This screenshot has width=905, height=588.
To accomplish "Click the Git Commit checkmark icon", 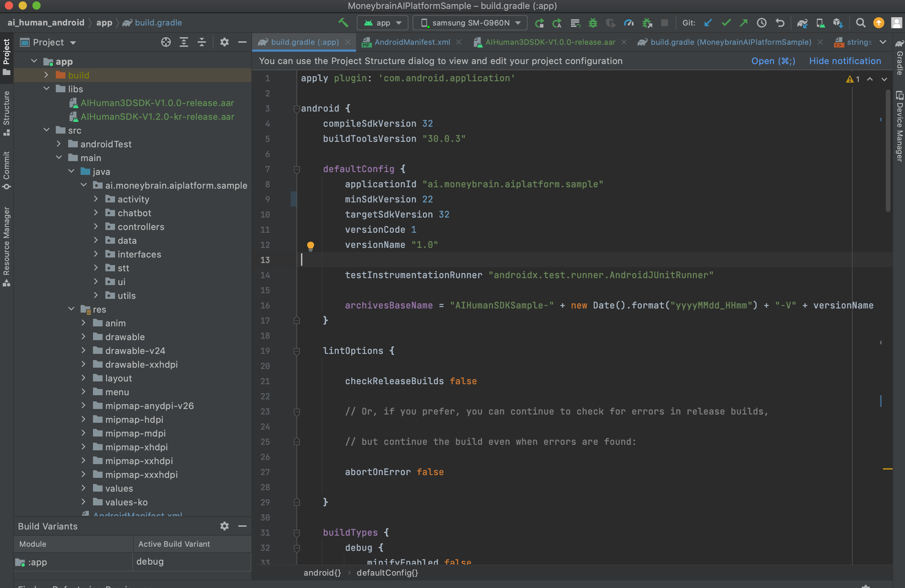I will [x=726, y=23].
